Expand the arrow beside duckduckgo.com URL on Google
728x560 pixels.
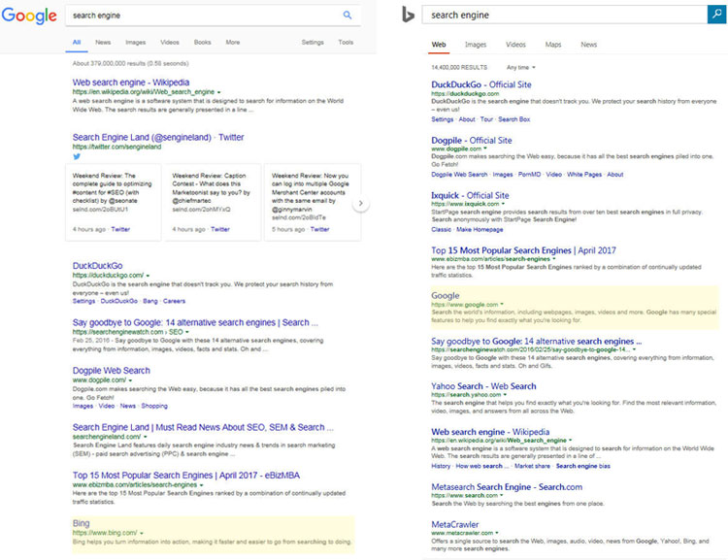[148, 276]
